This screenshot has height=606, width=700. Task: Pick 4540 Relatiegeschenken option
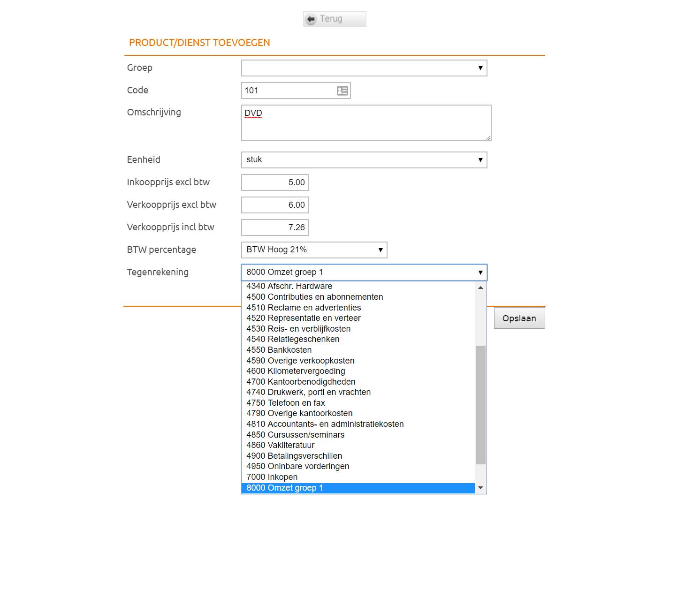[358, 339]
